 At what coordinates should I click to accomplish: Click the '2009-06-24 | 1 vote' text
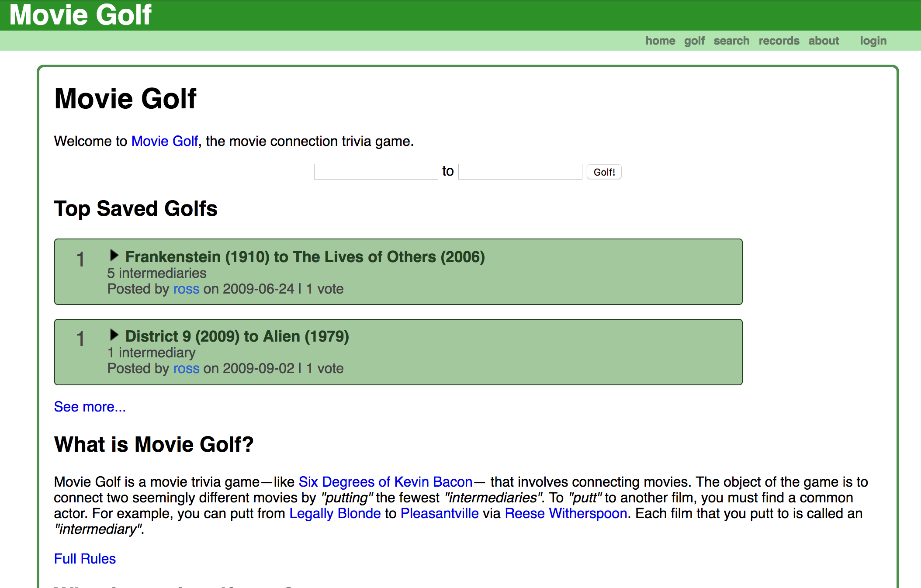pos(283,289)
